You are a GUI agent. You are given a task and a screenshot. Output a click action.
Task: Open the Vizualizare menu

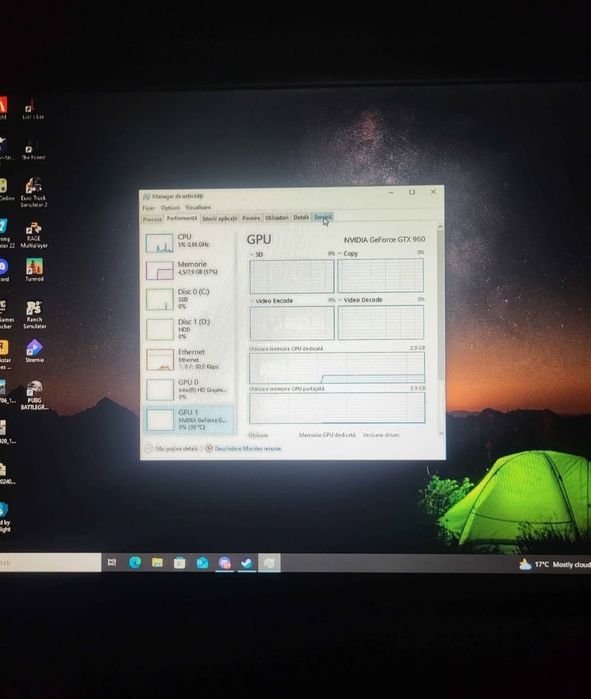198,207
